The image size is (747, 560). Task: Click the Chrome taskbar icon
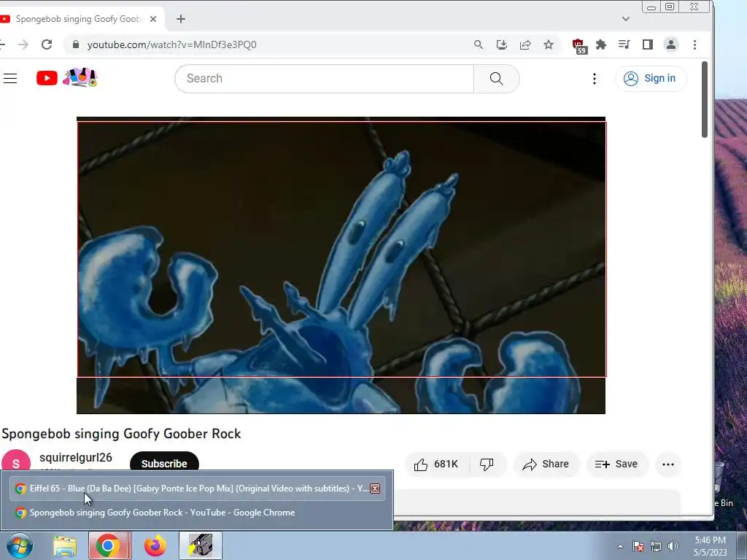[108, 545]
